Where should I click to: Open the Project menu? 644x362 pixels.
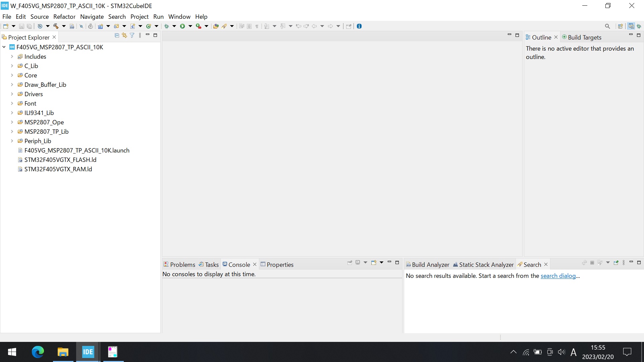[140, 17]
